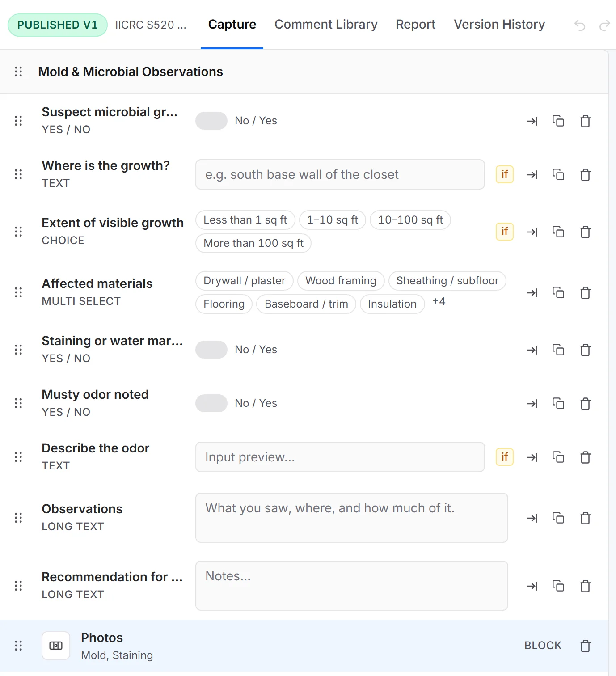Select the Less than 1 sq ft option
This screenshot has width=616, height=676.
(x=245, y=220)
